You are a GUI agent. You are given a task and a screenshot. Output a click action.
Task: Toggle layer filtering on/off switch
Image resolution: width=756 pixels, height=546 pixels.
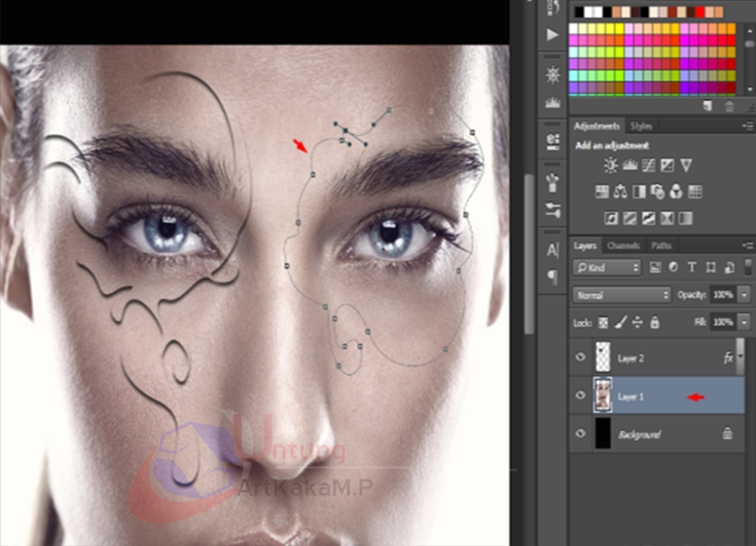747,267
